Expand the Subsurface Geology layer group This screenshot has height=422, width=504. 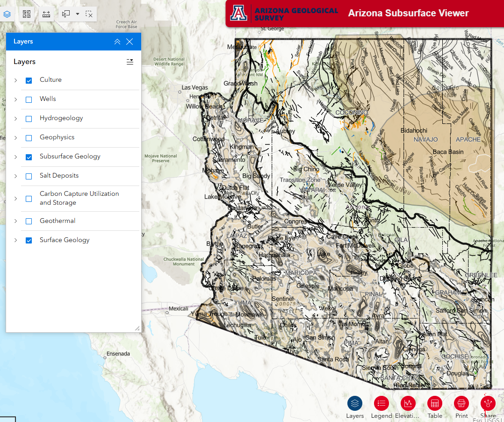point(15,157)
